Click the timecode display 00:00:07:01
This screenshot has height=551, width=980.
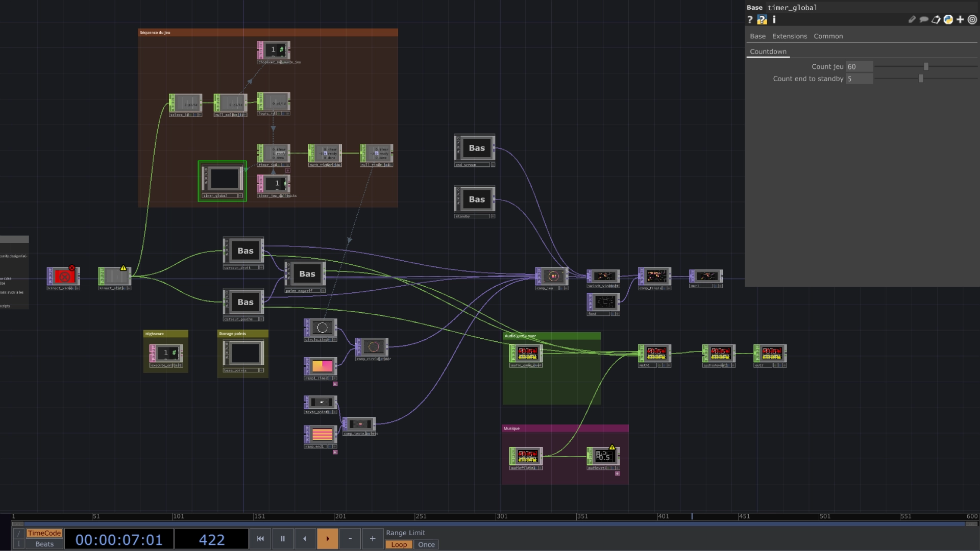(119, 539)
